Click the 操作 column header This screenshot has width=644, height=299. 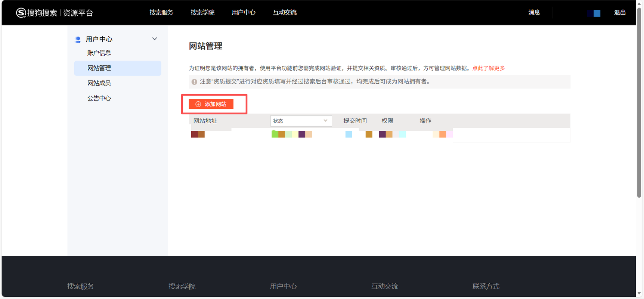(x=425, y=121)
